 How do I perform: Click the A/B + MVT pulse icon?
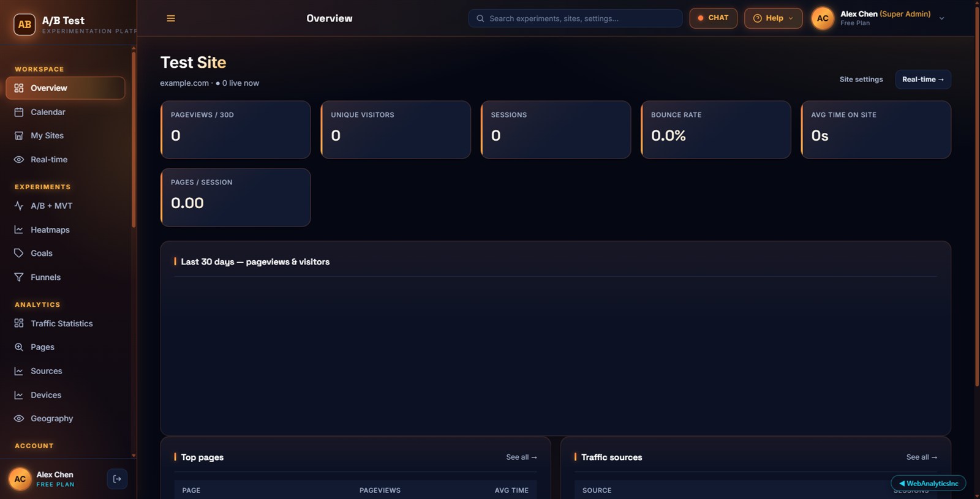[x=19, y=206]
